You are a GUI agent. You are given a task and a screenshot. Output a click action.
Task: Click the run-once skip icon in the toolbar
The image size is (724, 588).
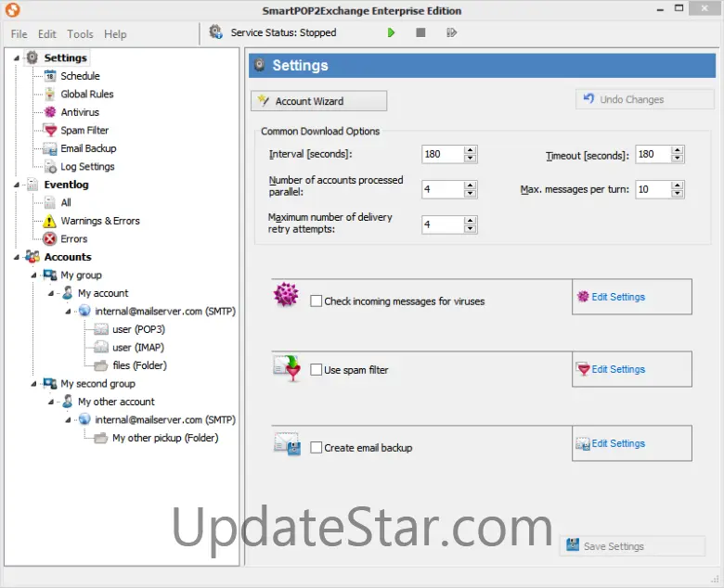click(452, 32)
